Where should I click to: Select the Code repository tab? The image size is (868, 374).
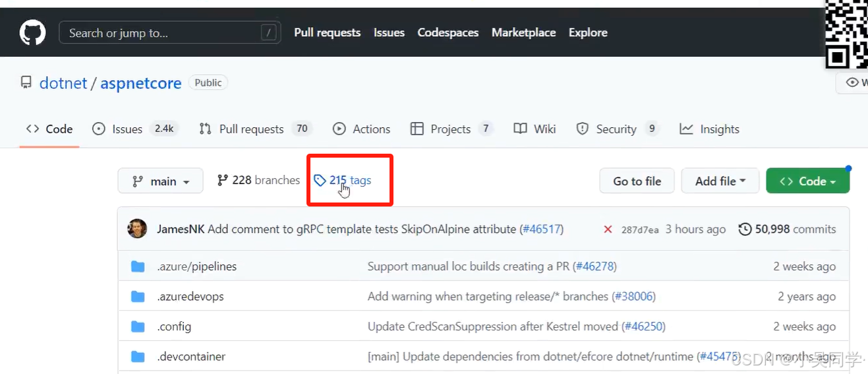[49, 129]
